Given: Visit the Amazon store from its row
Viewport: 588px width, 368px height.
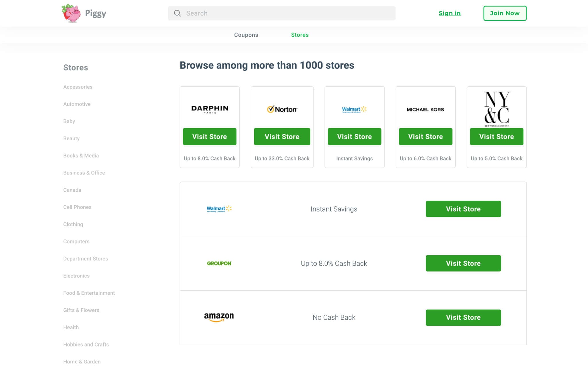Looking at the screenshot, I should [x=463, y=317].
